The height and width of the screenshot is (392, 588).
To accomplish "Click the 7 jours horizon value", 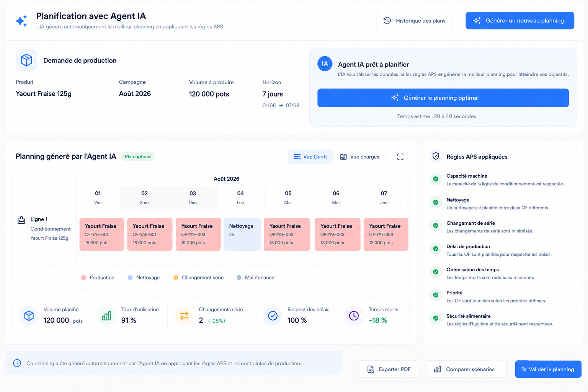I will click(x=273, y=94).
